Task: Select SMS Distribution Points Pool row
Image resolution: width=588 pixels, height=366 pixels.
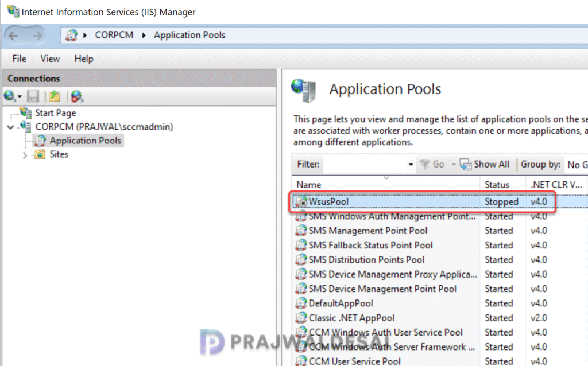Action: pos(439,260)
